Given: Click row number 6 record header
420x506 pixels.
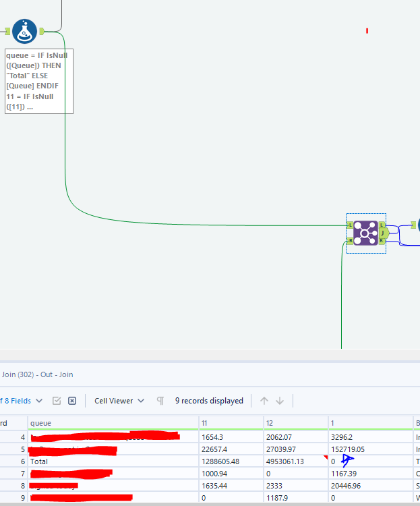Looking at the screenshot, I should [x=13, y=461].
